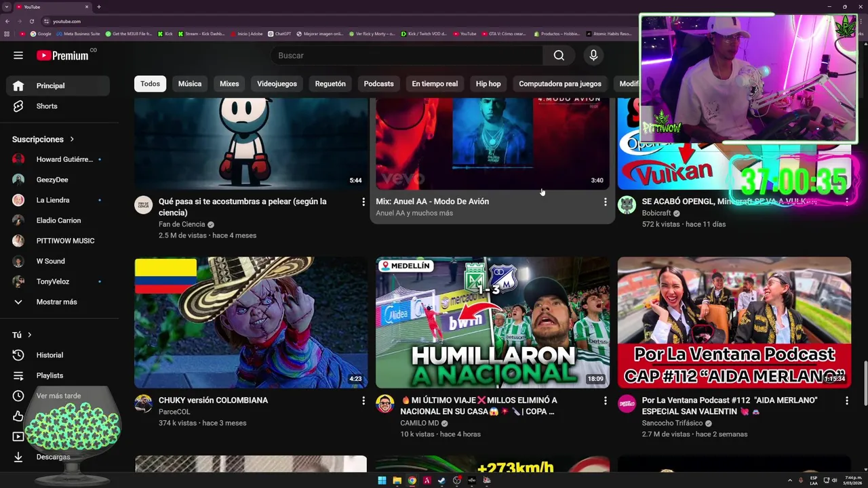
Task: Select the Mixes filter chip
Action: coord(229,84)
